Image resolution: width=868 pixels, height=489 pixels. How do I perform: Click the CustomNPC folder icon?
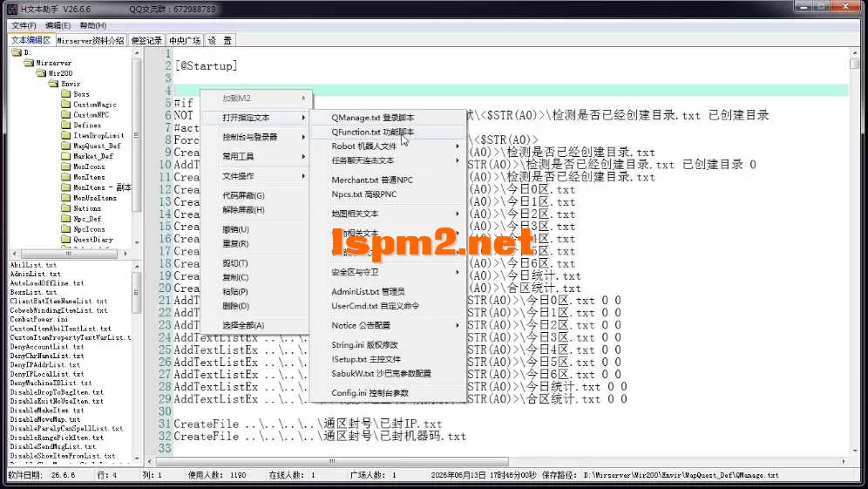pos(66,115)
